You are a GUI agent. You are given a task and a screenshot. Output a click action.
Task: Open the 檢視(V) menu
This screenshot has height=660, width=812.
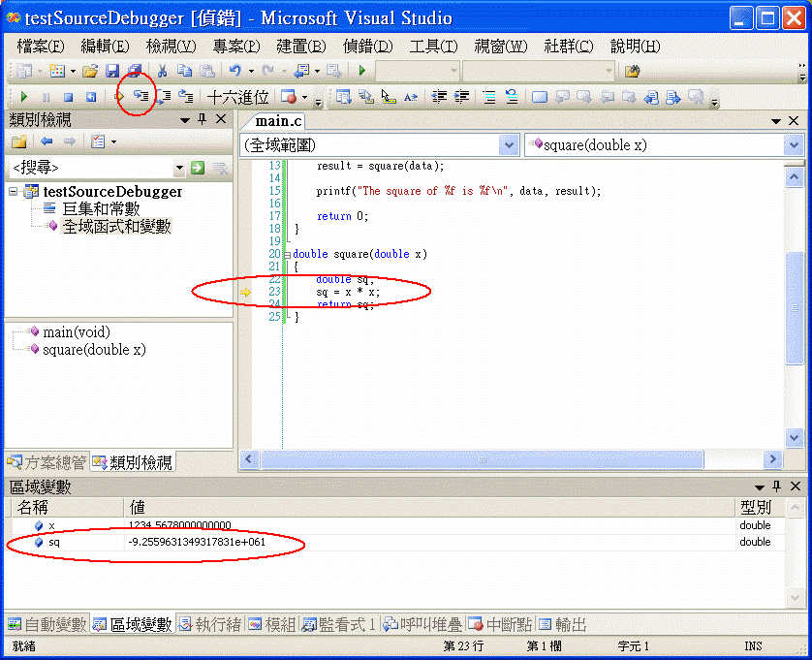coord(171,47)
